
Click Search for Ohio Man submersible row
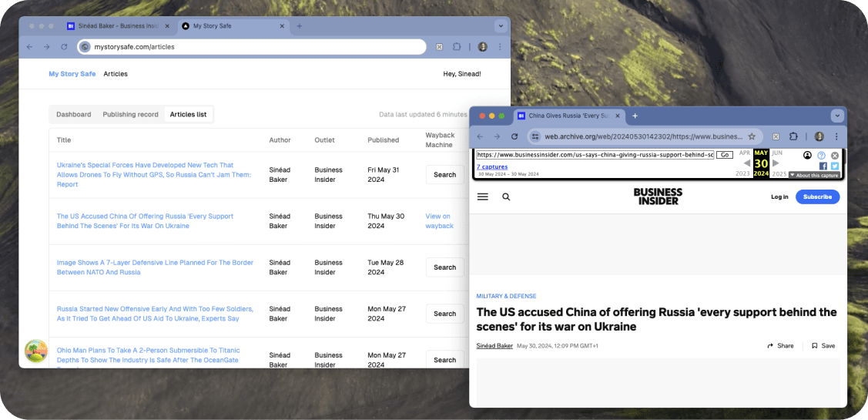pyautogui.click(x=444, y=359)
